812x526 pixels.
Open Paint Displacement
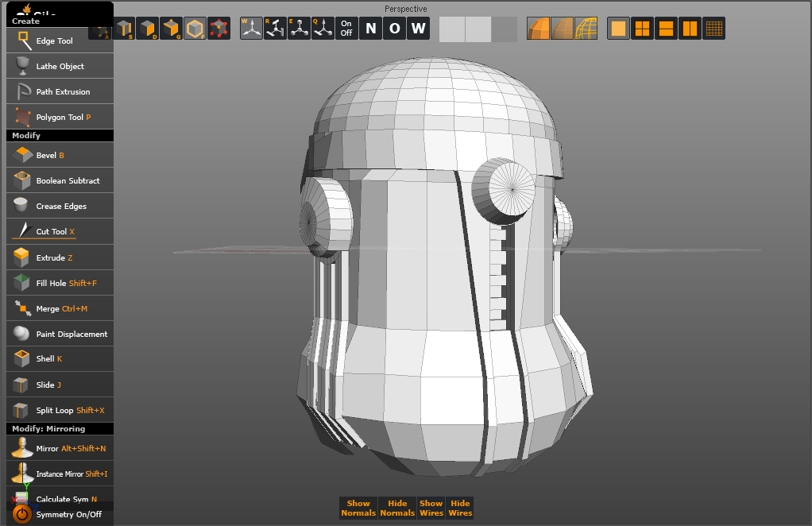[x=60, y=334]
